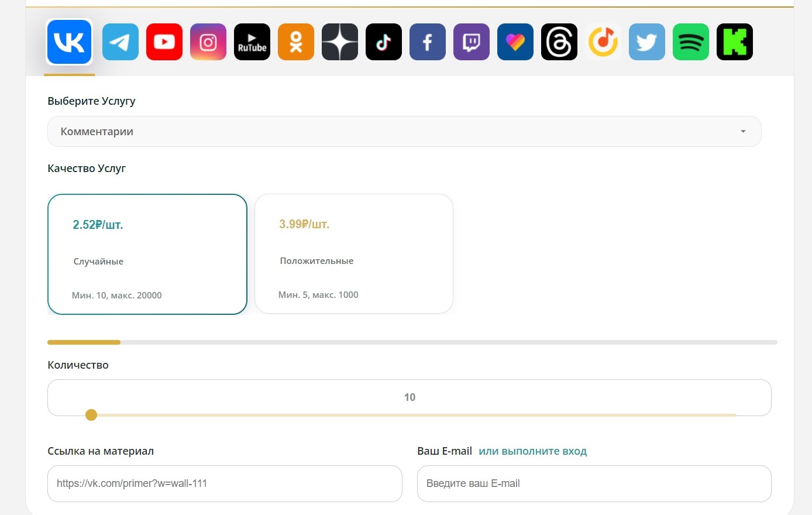
Task: Select the yellow circle music-note icon
Action: [x=603, y=42]
